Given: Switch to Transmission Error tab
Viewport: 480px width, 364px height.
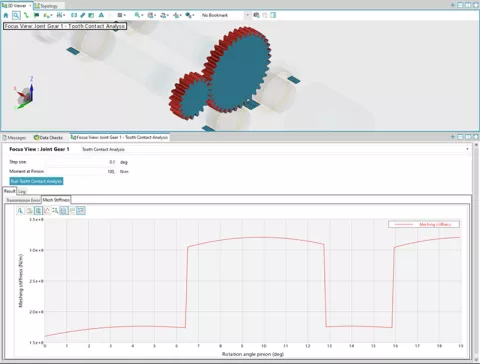Looking at the screenshot, I should click(23, 200).
